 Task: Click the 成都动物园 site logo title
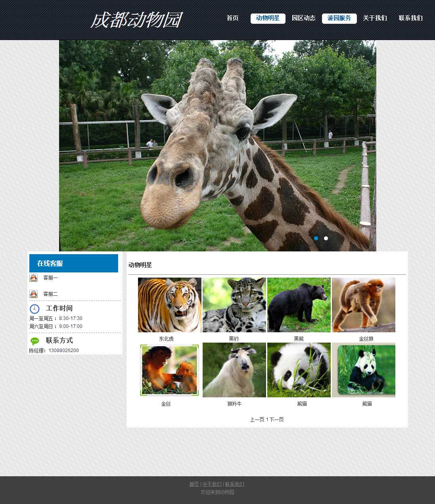pyautogui.click(x=136, y=20)
